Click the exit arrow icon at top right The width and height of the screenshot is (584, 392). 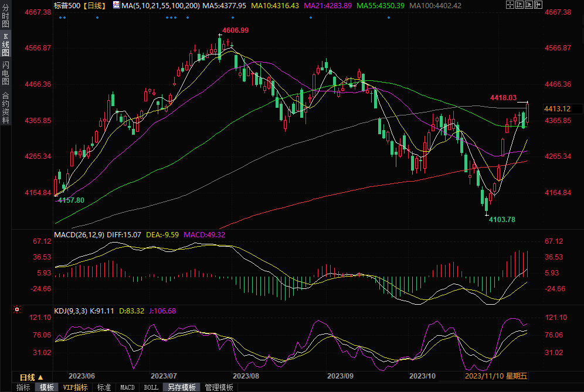[x=538, y=5]
